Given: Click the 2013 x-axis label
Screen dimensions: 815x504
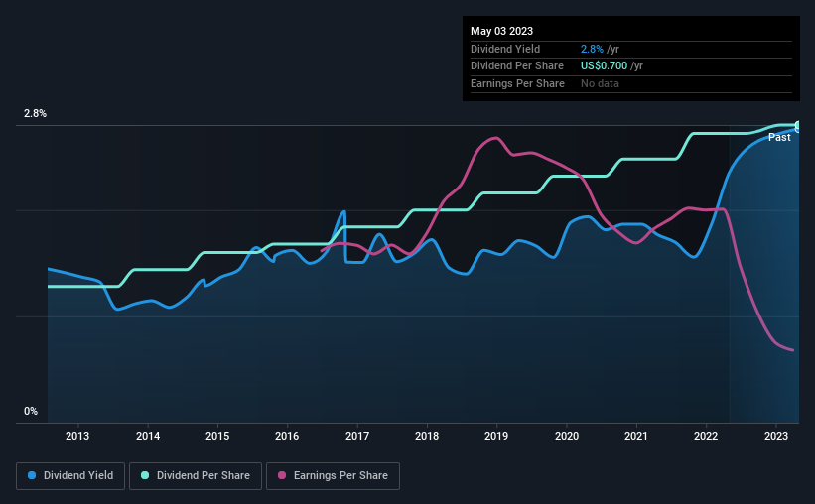Looking at the screenshot, I should pos(76,436).
